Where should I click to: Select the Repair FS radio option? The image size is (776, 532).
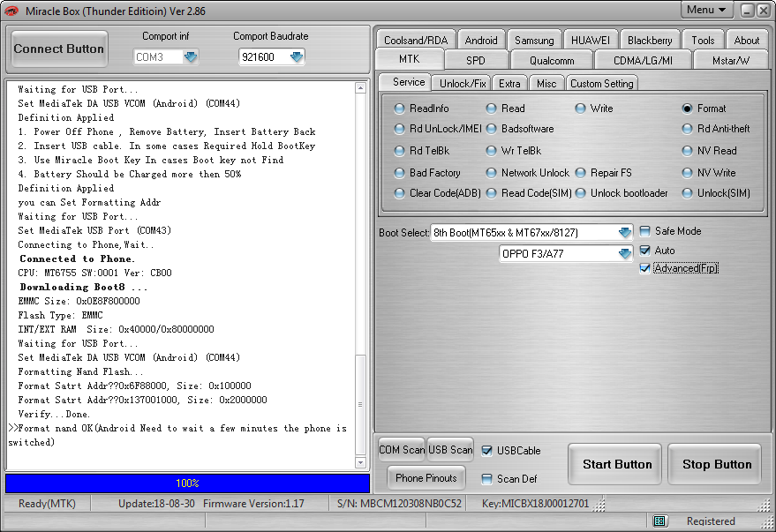581,173
